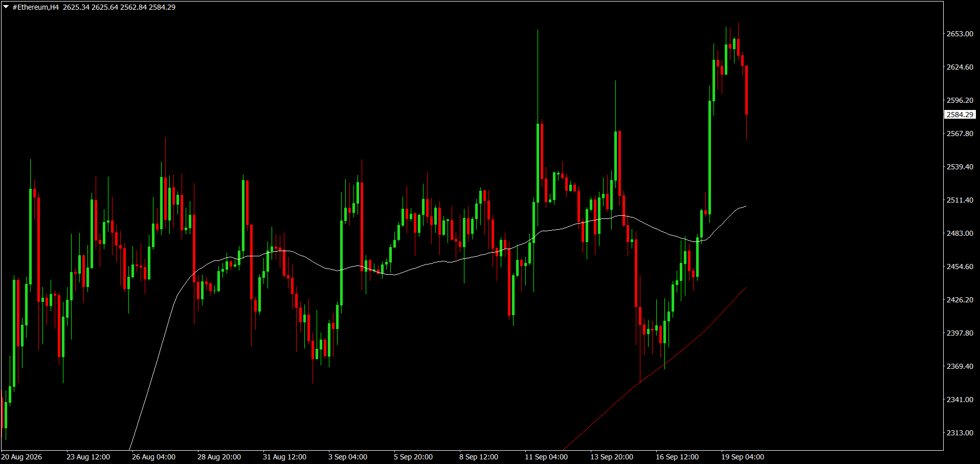This screenshot has width=980, height=464.
Task: Click the 16 Sep 12:00 time label
Action: tap(677, 457)
